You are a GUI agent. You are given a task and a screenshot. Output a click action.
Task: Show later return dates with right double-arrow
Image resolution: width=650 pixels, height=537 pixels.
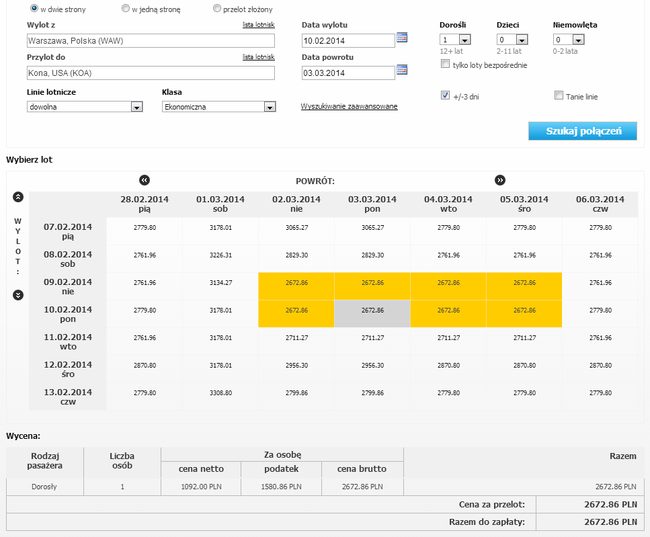click(x=500, y=180)
